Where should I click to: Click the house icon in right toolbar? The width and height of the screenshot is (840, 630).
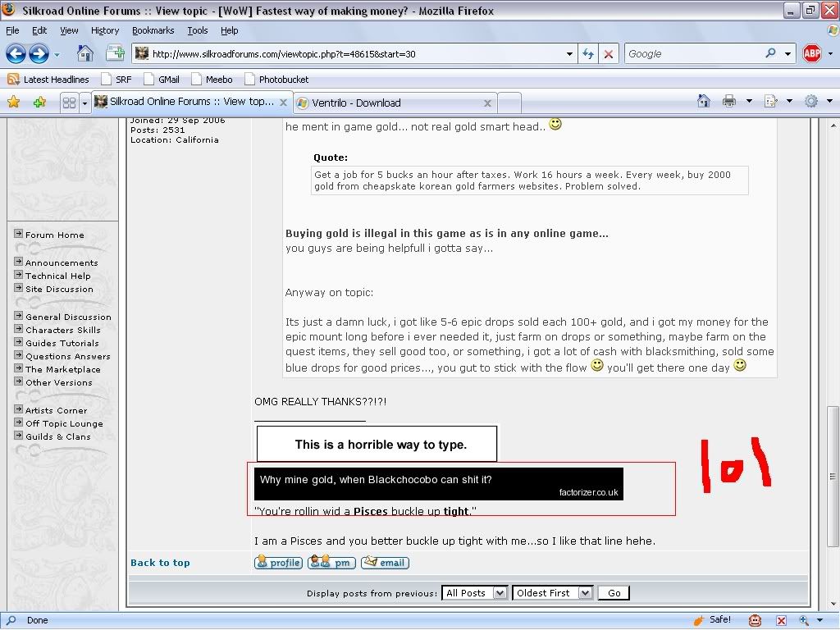click(x=703, y=101)
